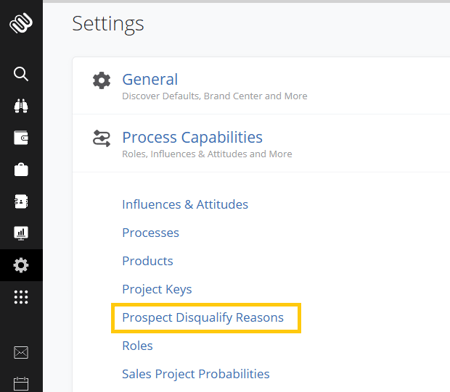The height and width of the screenshot is (392, 450).
Task: Go to the Products settings
Action: [x=148, y=261]
